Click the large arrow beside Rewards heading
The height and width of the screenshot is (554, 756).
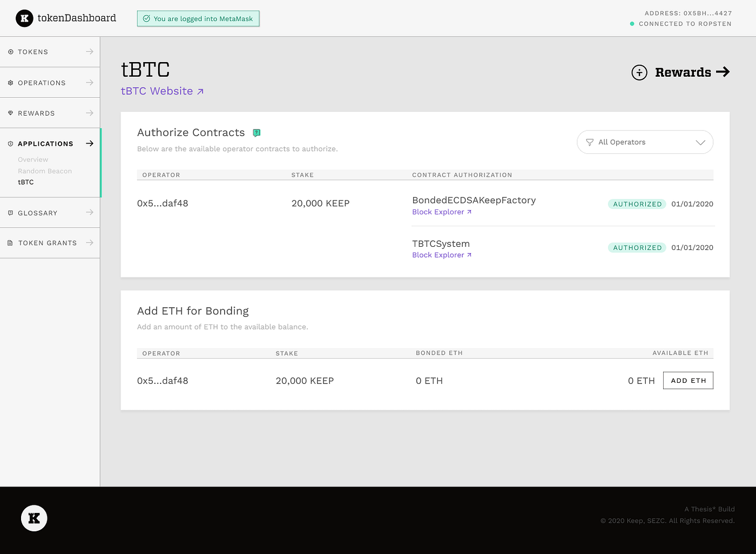[723, 72]
